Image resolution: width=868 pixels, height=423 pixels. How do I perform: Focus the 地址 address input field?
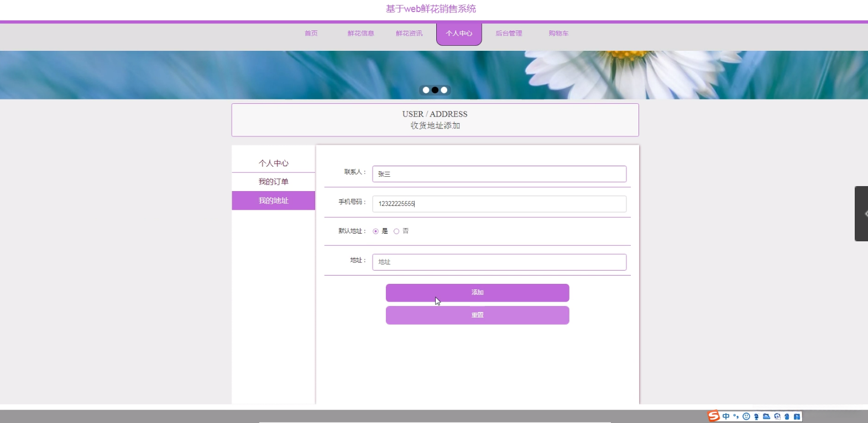click(x=499, y=262)
